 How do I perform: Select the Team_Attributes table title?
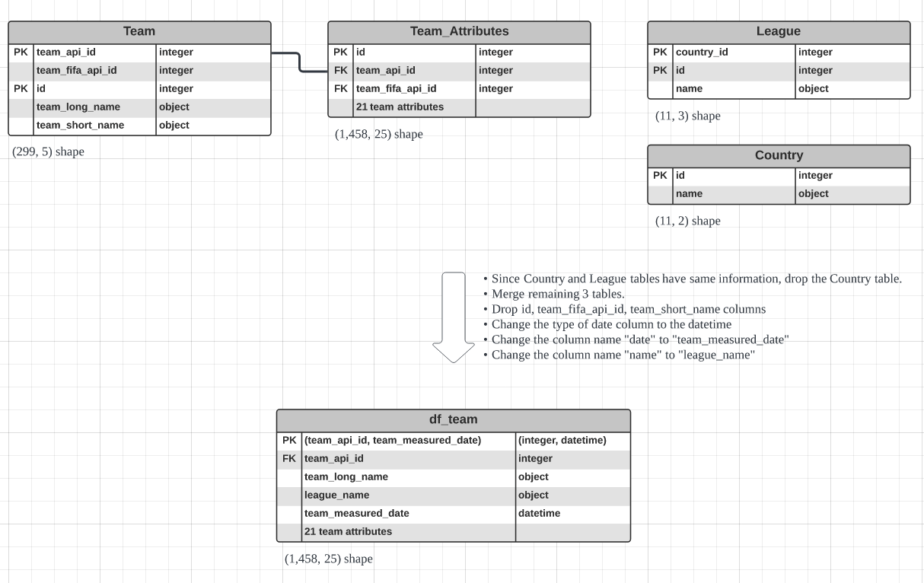(459, 32)
